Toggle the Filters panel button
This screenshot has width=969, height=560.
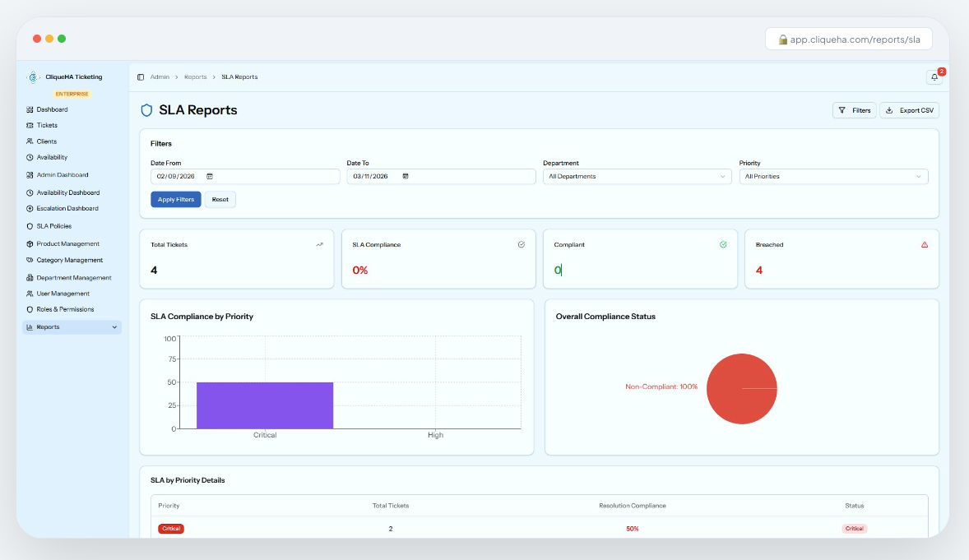pyautogui.click(x=854, y=110)
